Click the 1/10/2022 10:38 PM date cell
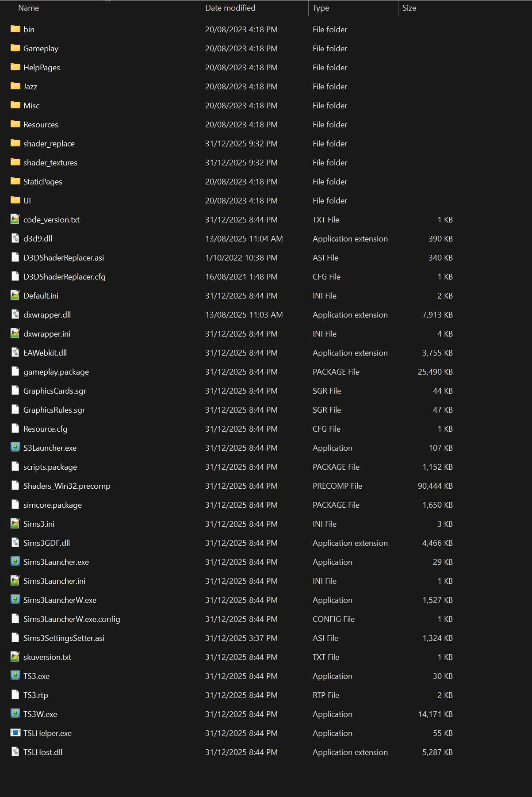This screenshot has height=797, width=532. tap(241, 257)
